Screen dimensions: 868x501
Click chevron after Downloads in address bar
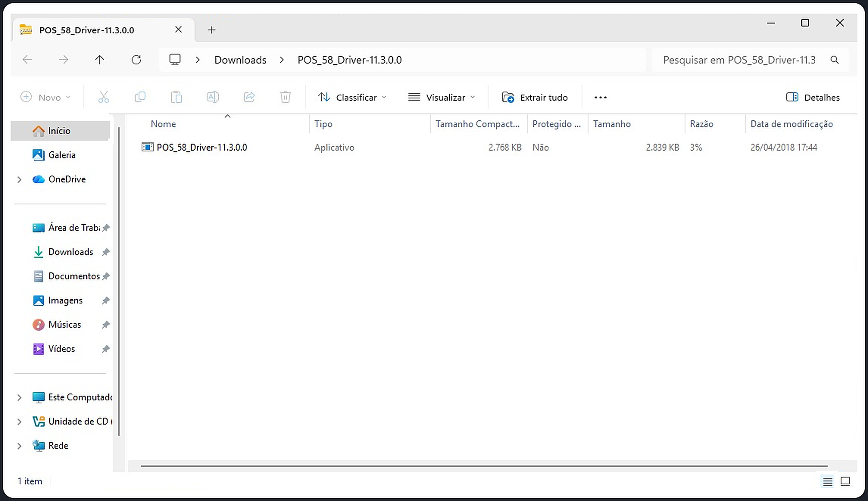click(x=282, y=60)
